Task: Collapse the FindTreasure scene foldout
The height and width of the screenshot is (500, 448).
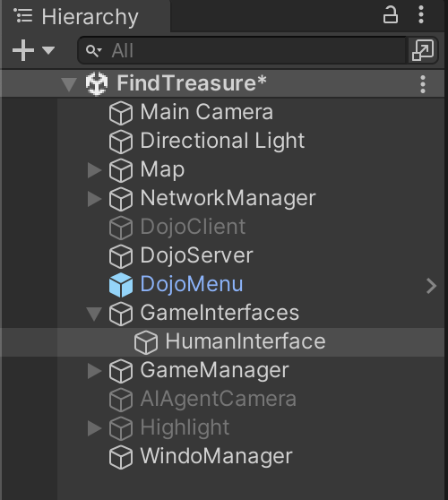Action: pos(69,84)
